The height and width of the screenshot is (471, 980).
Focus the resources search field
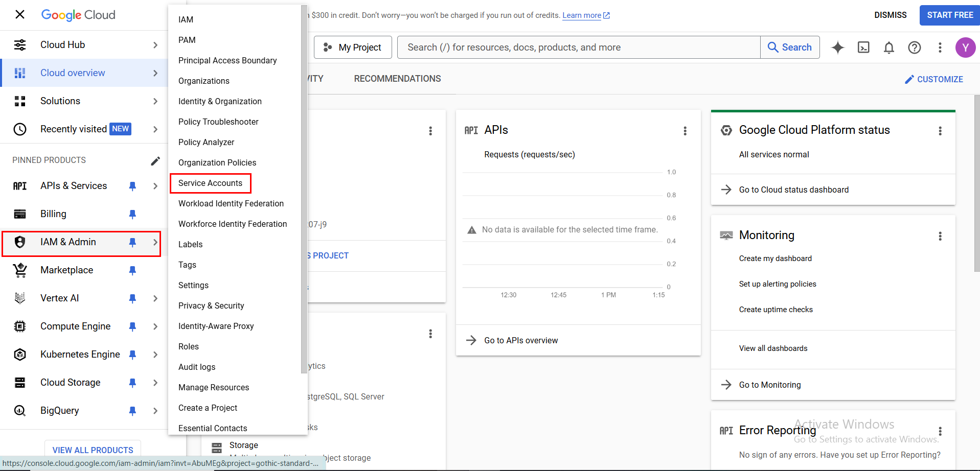(578, 48)
